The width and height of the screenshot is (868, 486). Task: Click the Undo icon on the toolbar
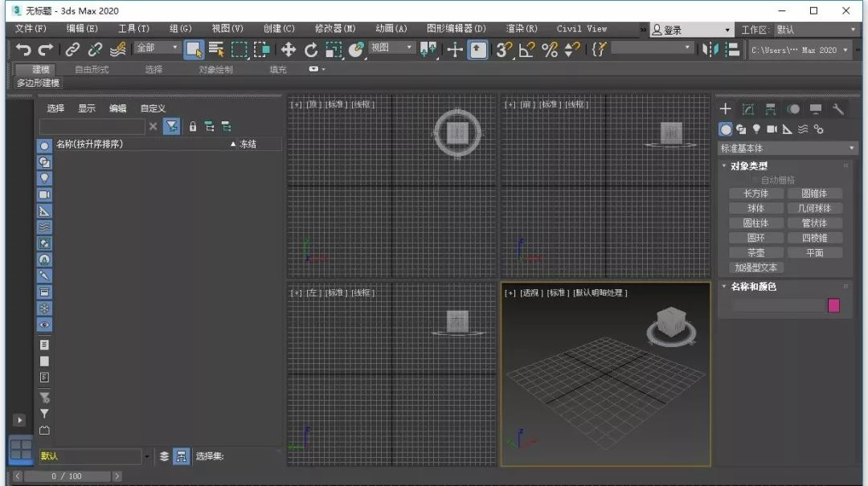23,50
